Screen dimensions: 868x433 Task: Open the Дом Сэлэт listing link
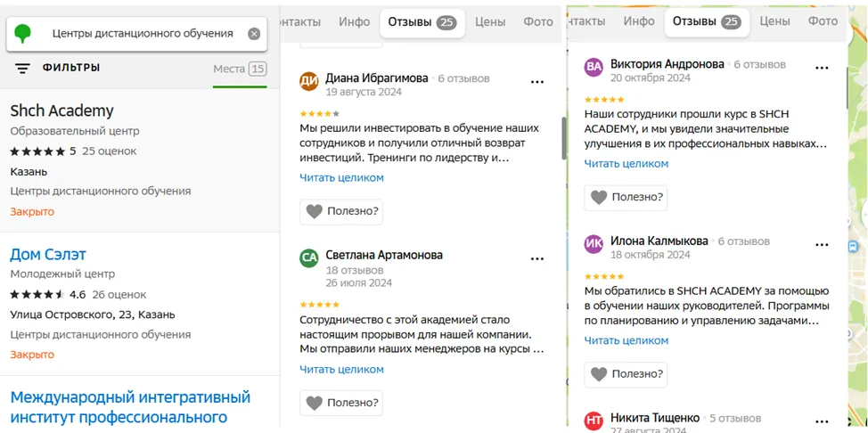(48, 255)
